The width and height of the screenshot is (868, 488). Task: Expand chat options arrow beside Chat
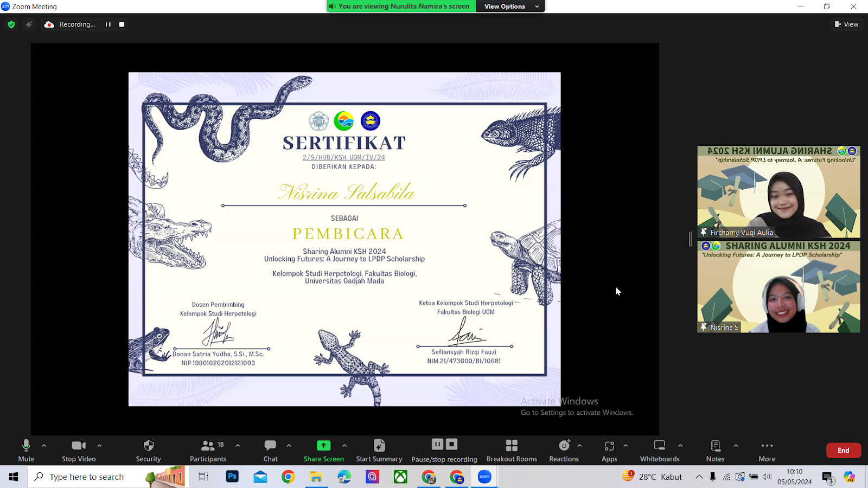pos(289,446)
